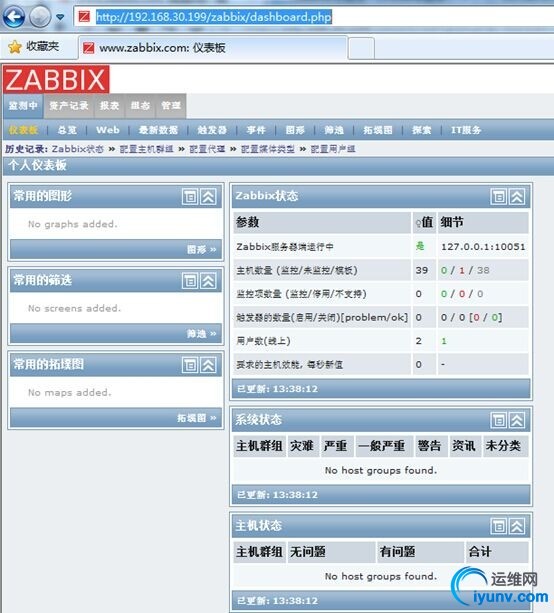Image resolution: width=554 pixels, height=613 pixels.
Task: Select the 触发器 submenu item
Action: [212, 130]
